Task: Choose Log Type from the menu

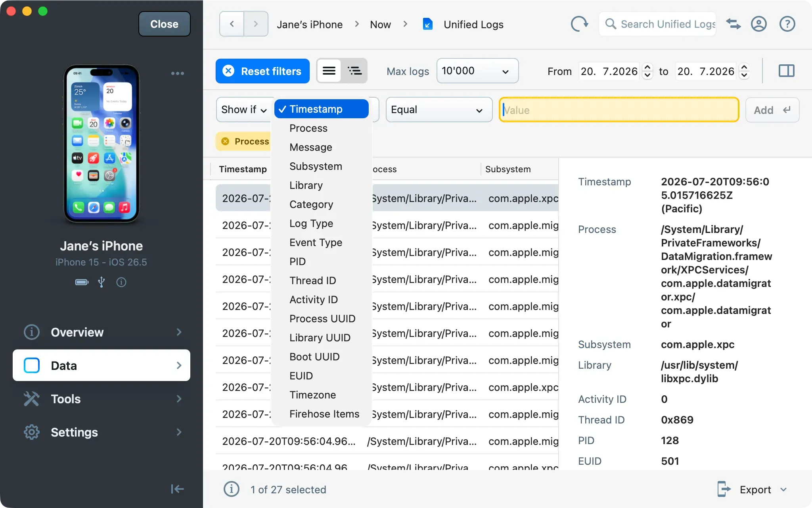Action: click(x=322, y=223)
